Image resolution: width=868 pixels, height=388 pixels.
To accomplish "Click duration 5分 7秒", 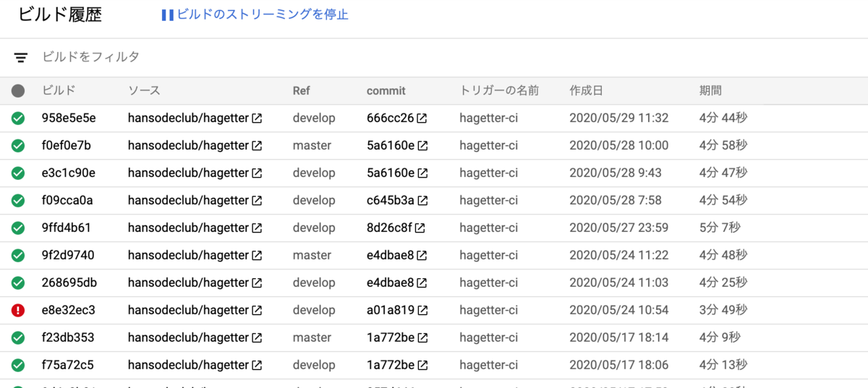I will tap(720, 228).
